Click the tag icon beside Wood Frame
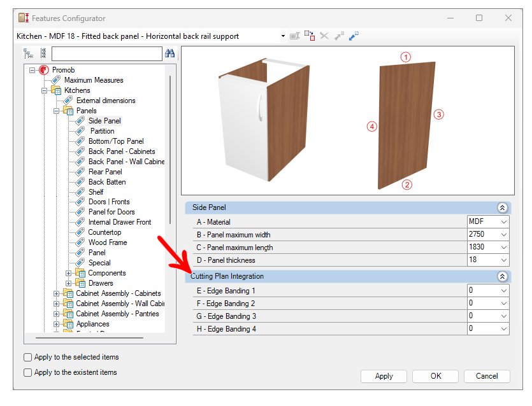The height and width of the screenshot is (406, 532). [x=80, y=242]
